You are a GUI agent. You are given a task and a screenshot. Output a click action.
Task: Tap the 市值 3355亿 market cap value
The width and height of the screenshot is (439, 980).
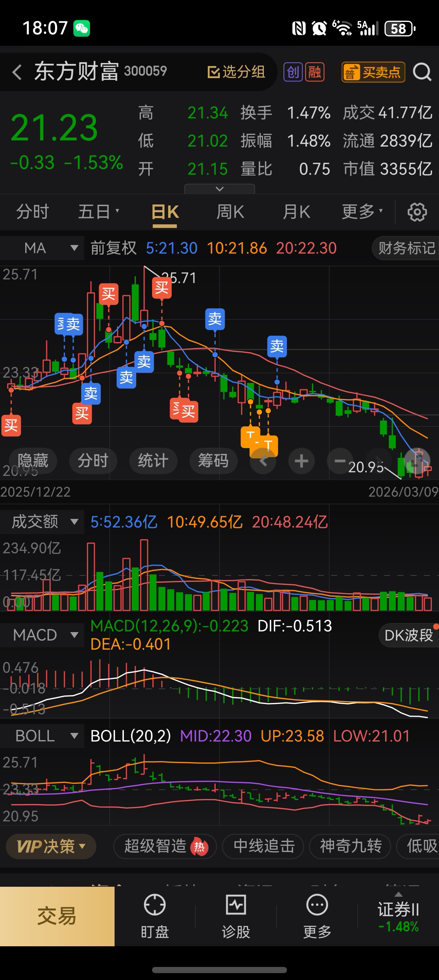click(387, 169)
